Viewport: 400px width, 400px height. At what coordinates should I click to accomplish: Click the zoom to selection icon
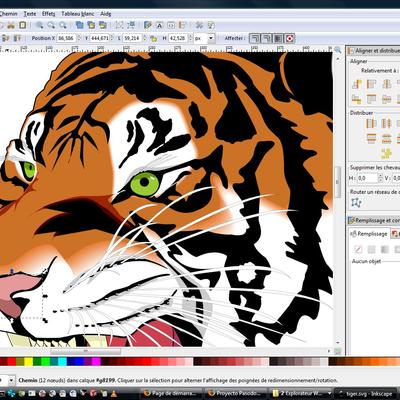40,25
